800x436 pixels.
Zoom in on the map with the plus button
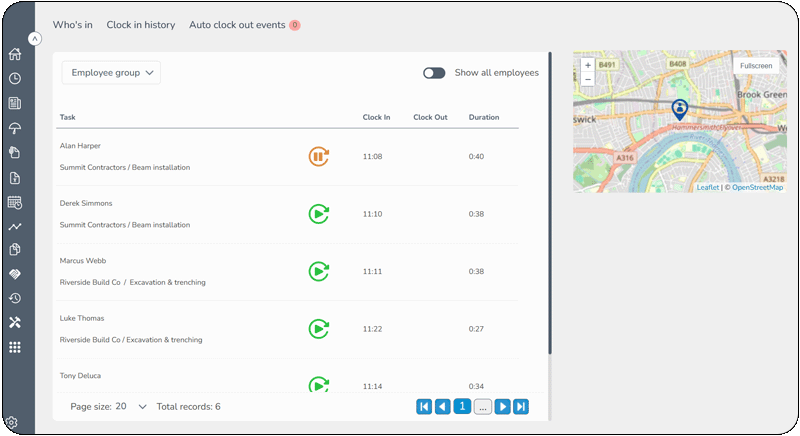point(588,65)
